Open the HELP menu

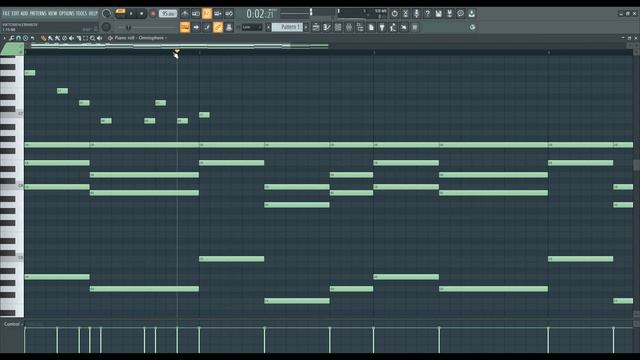(x=93, y=13)
